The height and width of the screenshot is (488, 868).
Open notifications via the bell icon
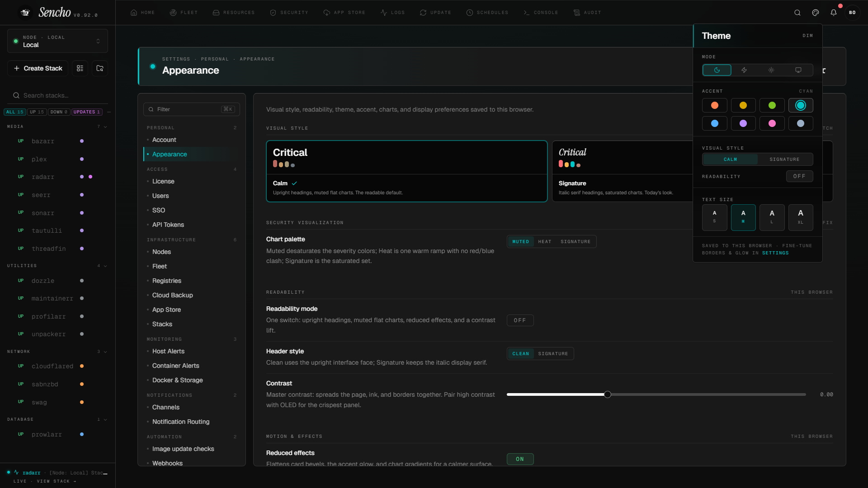click(x=834, y=13)
